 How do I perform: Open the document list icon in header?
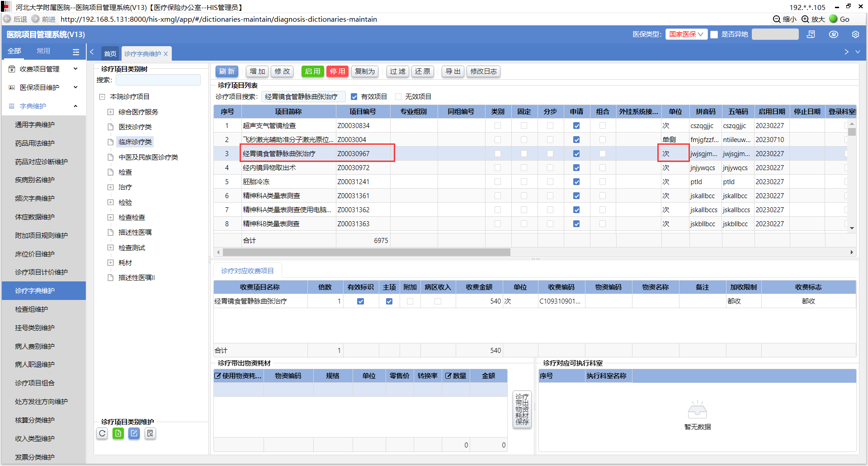point(811,34)
